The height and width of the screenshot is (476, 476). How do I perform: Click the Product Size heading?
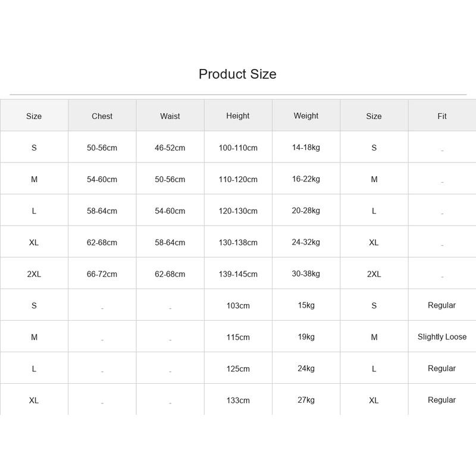click(237, 74)
